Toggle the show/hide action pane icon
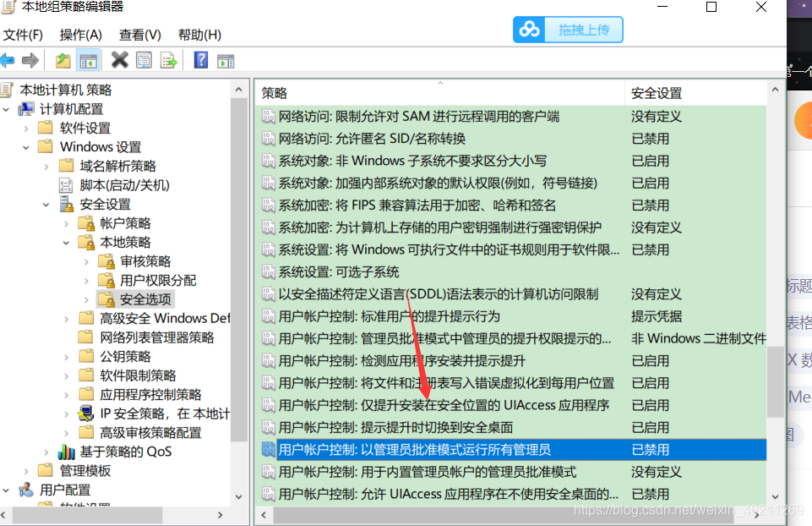812x526 pixels. (225, 59)
